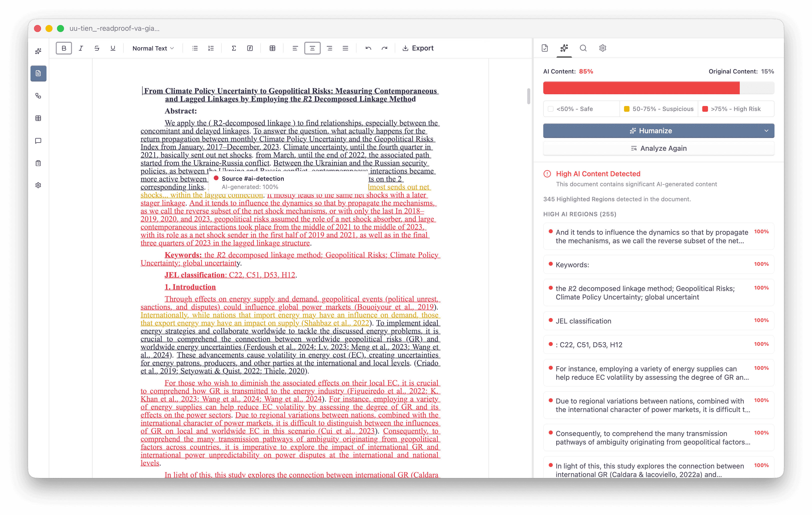Toggle strikethrough formatting
812x515 pixels.
pos(97,48)
